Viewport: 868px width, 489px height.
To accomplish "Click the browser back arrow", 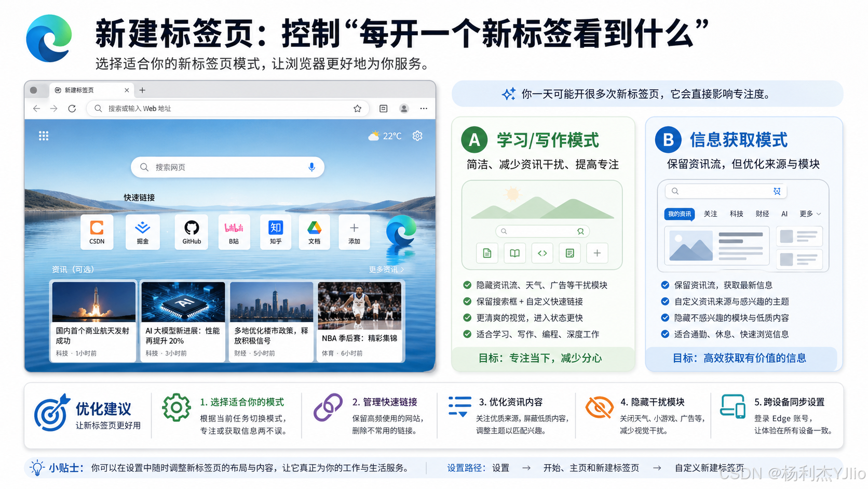I will point(36,109).
